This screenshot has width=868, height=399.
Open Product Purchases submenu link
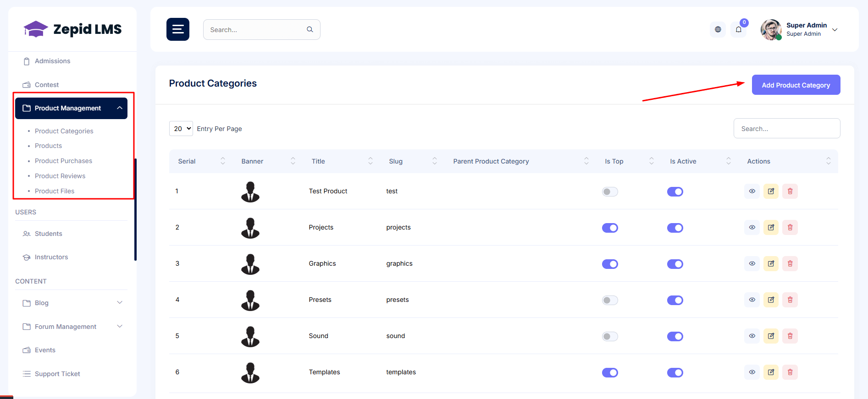click(x=63, y=161)
